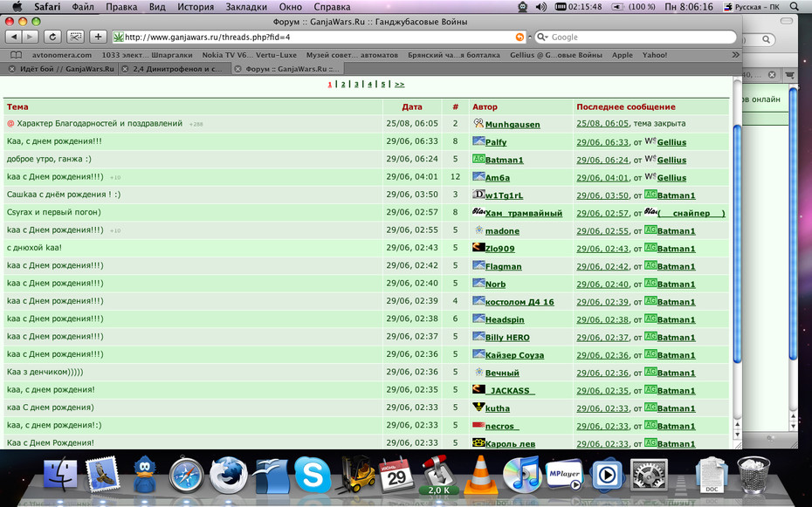
Task: Click the RSS feed icon in address bar
Action: [520, 37]
